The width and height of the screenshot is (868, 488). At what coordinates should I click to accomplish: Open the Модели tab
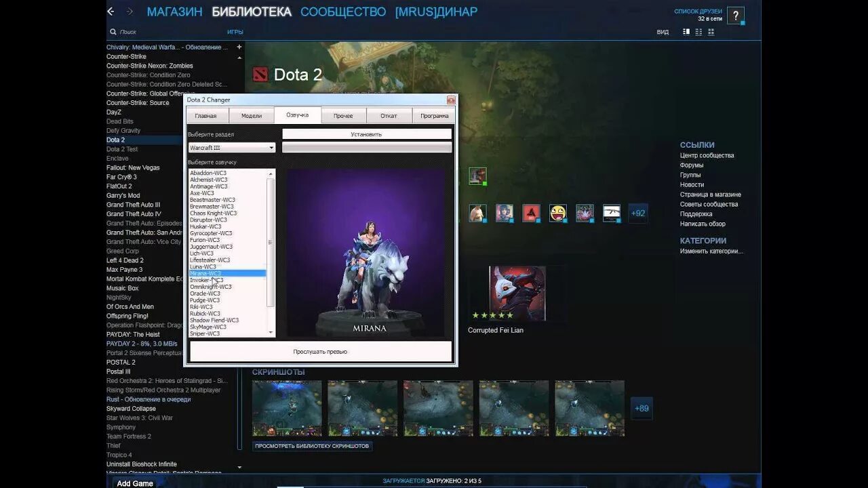click(x=252, y=116)
